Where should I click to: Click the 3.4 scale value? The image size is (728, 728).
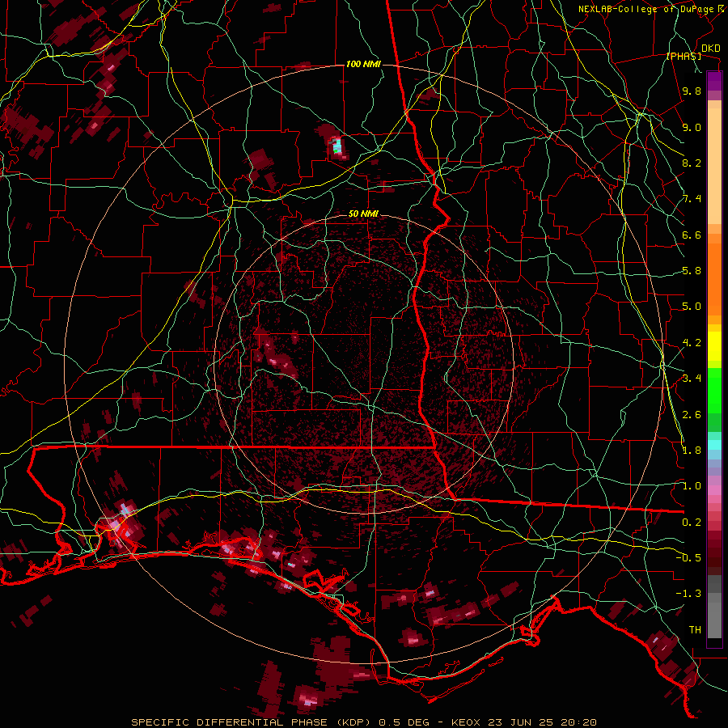pos(692,379)
